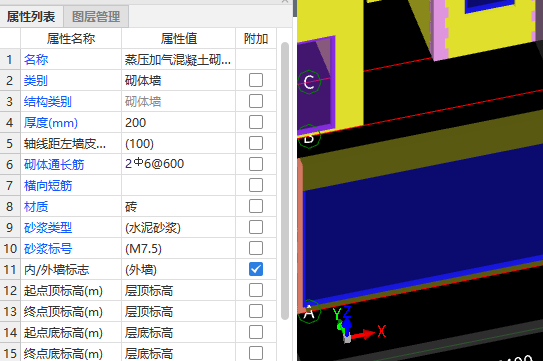The image size is (543, 361).
Task: Click the 属性名称 column header
Action: [71, 38]
